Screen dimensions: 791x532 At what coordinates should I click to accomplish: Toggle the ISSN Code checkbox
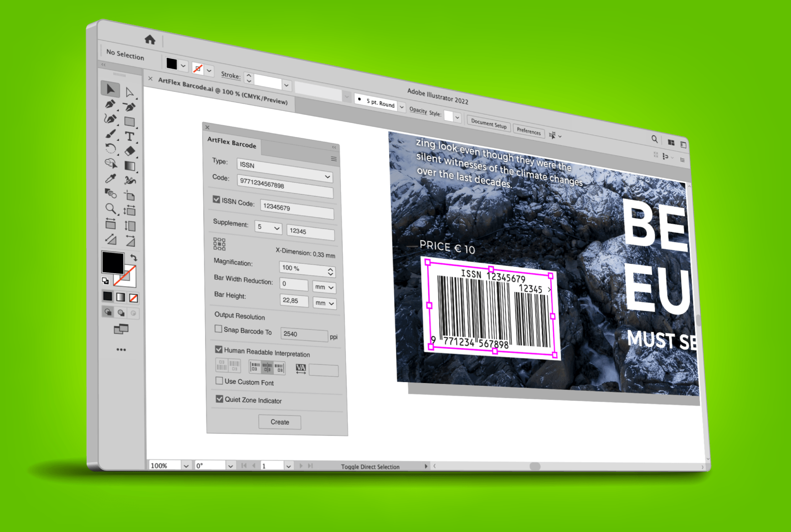216,199
